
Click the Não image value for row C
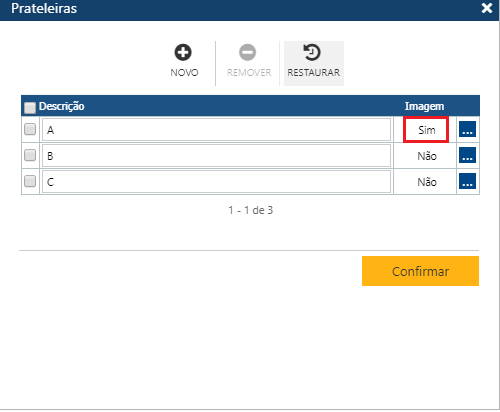(x=427, y=182)
